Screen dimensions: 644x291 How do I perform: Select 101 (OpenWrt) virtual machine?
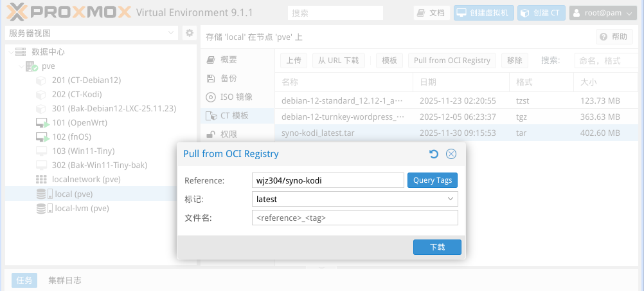pyautogui.click(x=79, y=122)
